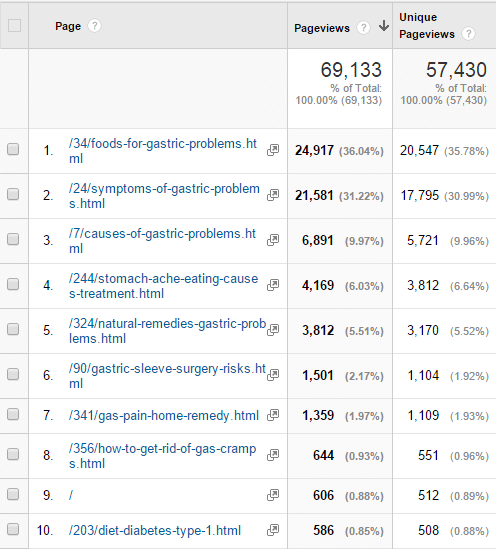The width and height of the screenshot is (496, 552).
Task: Click external link icon for row 9 homepage
Action: [273, 495]
